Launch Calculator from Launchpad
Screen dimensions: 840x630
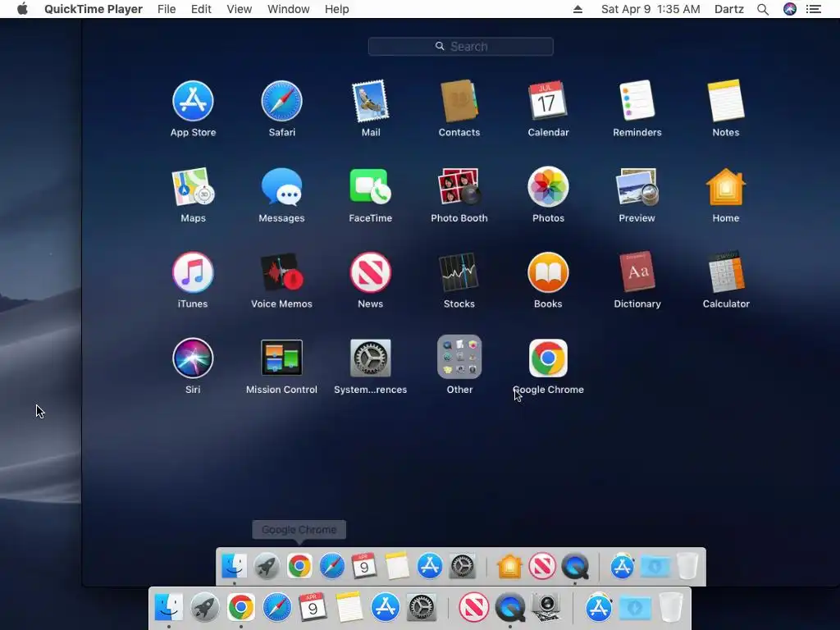[x=726, y=272]
